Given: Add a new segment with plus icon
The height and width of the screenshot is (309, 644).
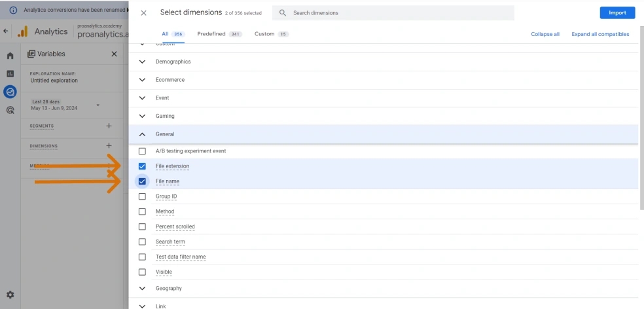Looking at the screenshot, I should [x=109, y=126].
